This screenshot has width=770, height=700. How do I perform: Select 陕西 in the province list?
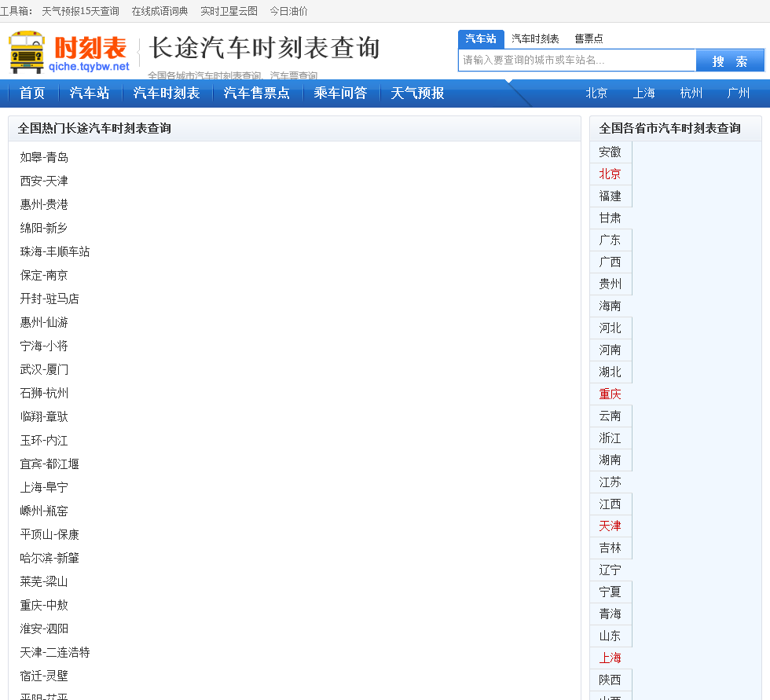coord(610,680)
